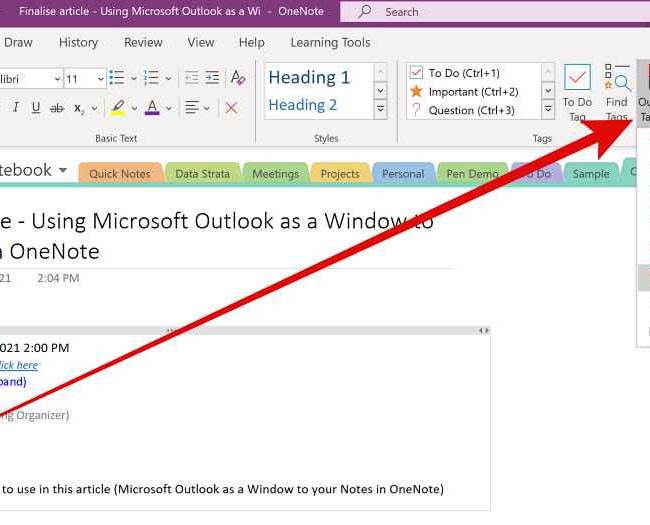Apply subscript formatting

point(79,109)
